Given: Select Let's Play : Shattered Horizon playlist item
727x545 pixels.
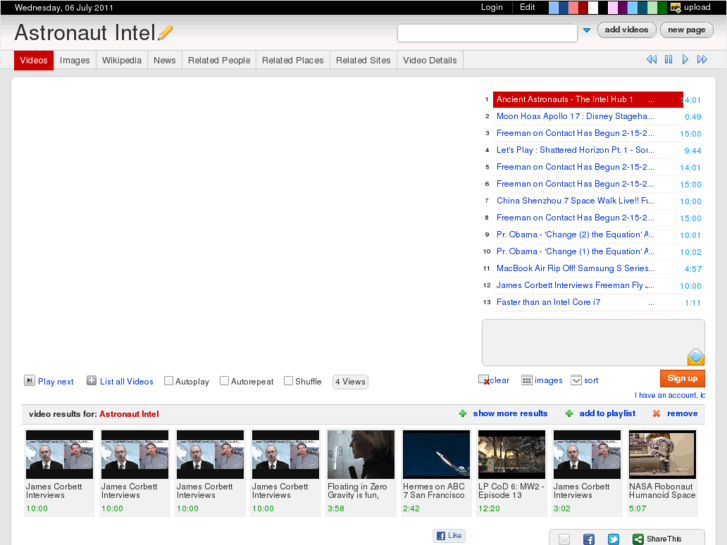Looking at the screenshot, I should 587,150.
